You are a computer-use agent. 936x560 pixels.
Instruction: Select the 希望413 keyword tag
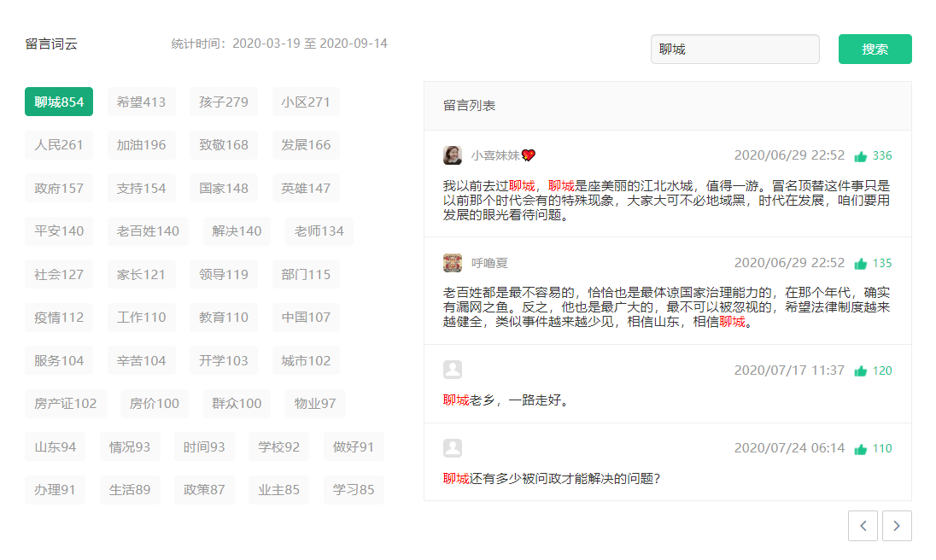click(x=141, y=102)
